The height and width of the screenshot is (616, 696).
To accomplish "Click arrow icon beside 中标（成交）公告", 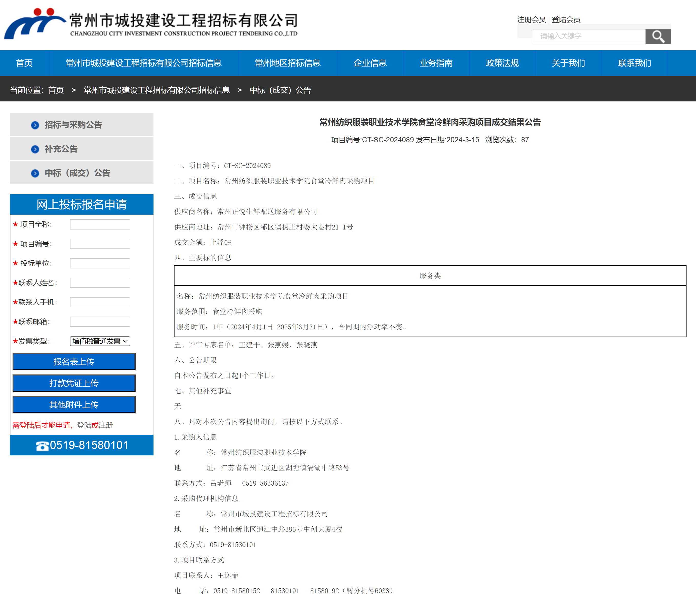I will 35,173.
